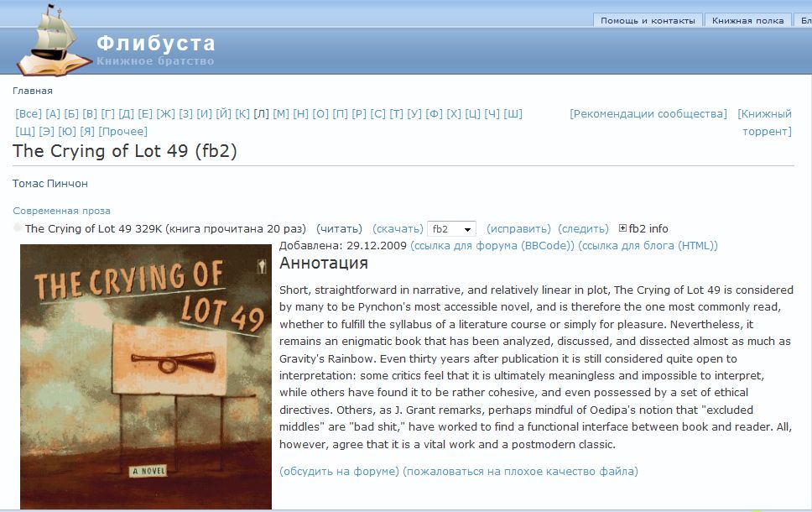Select the [Ч] alphabet link
The height and width of the screenshot is (512, 812).
(x=492, y=113)
